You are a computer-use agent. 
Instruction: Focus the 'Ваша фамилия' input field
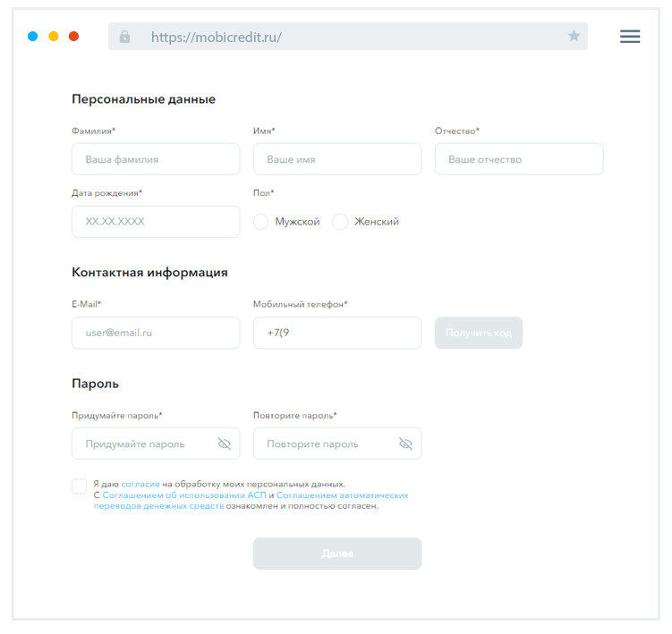point(156,159)
